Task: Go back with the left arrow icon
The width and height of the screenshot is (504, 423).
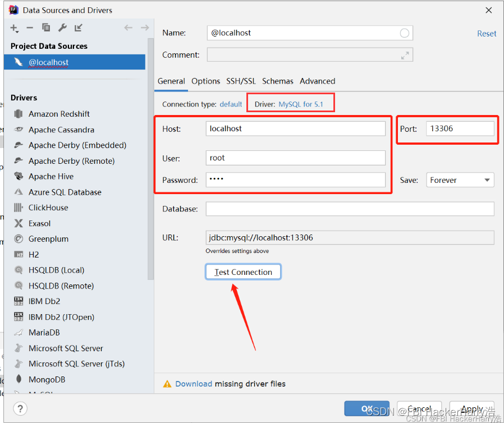Action: coord(129,27)
